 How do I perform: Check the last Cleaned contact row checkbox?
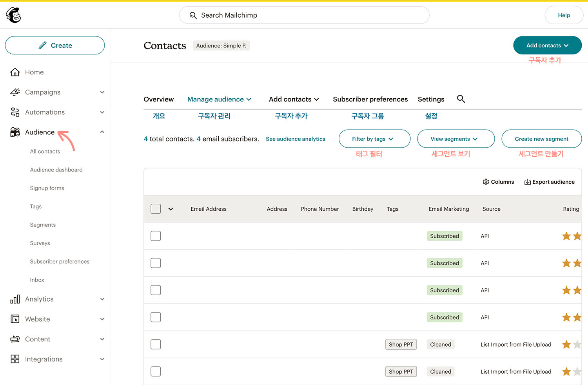tap(156, 371)
